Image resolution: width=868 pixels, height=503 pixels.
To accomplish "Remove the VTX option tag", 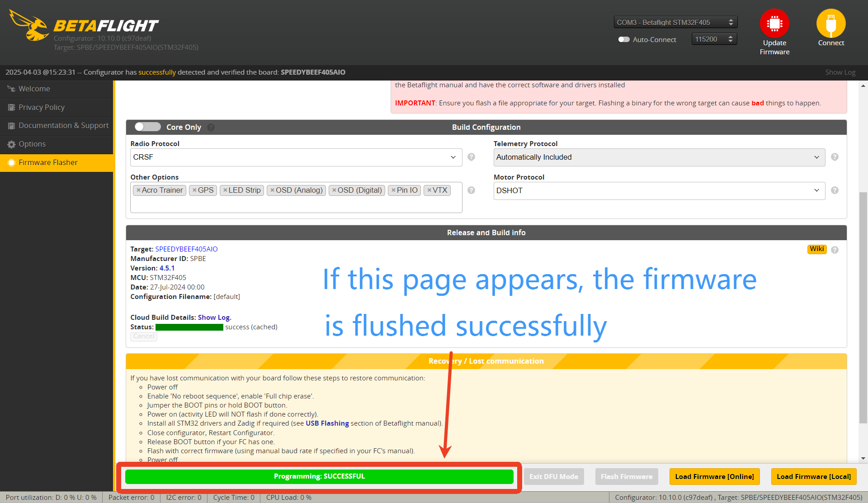I will point(429,190).
